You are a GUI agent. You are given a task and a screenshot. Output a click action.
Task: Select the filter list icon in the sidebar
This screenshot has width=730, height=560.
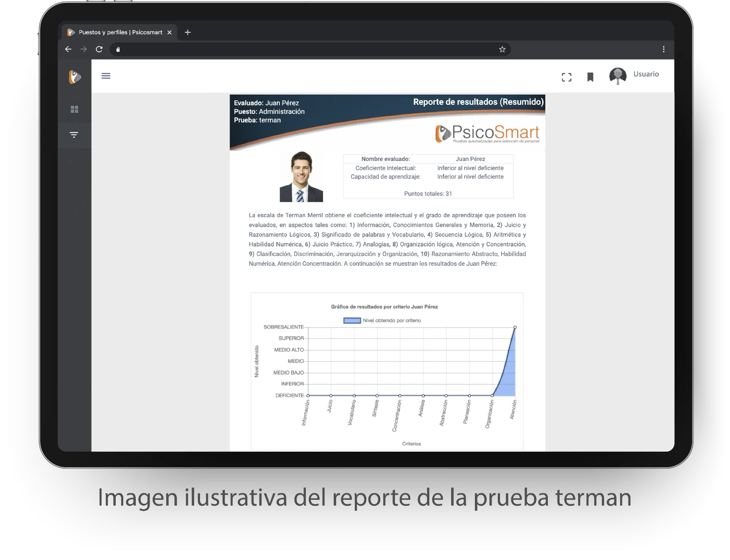pos(74,135)
